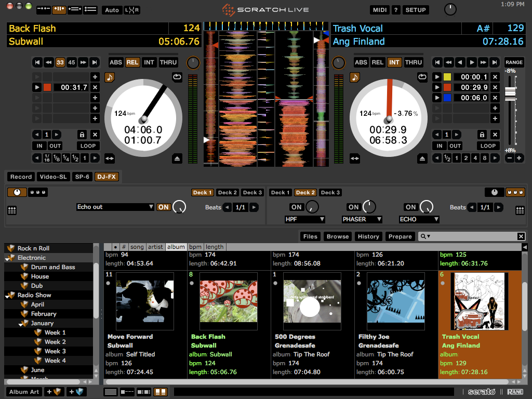Select the DJ-FX tab
The image size is (532, 399).
107,177
